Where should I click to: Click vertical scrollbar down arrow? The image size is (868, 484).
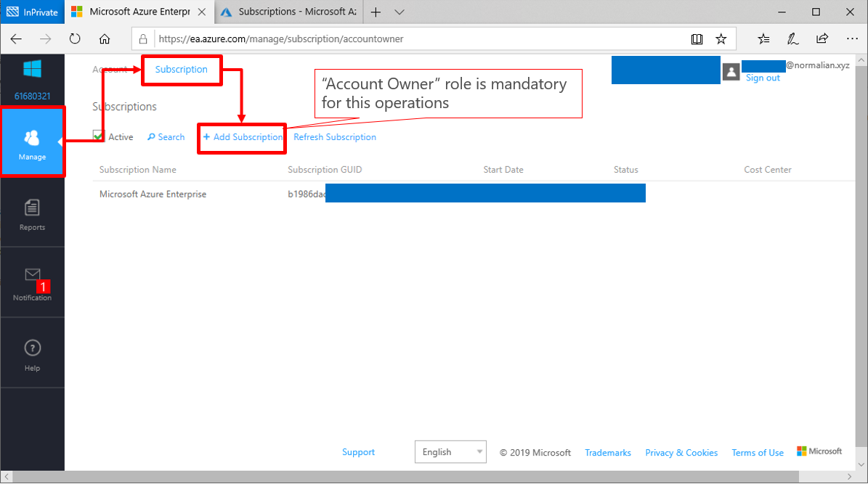[x=861, y=464]
